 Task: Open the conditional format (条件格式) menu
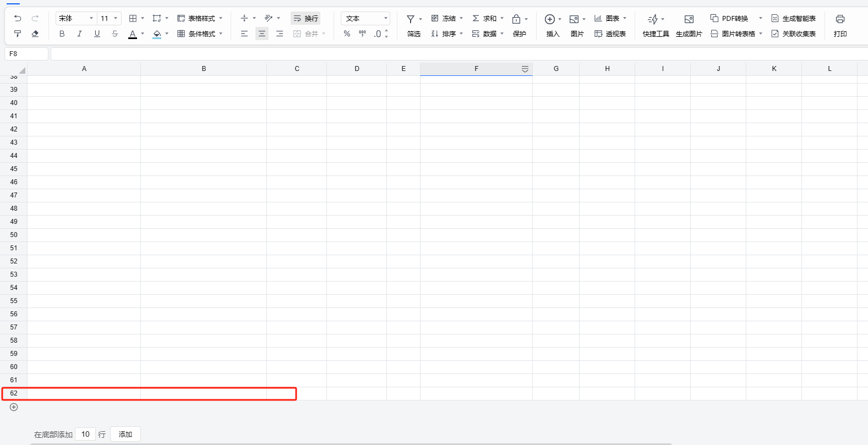(x=200, y=34)
